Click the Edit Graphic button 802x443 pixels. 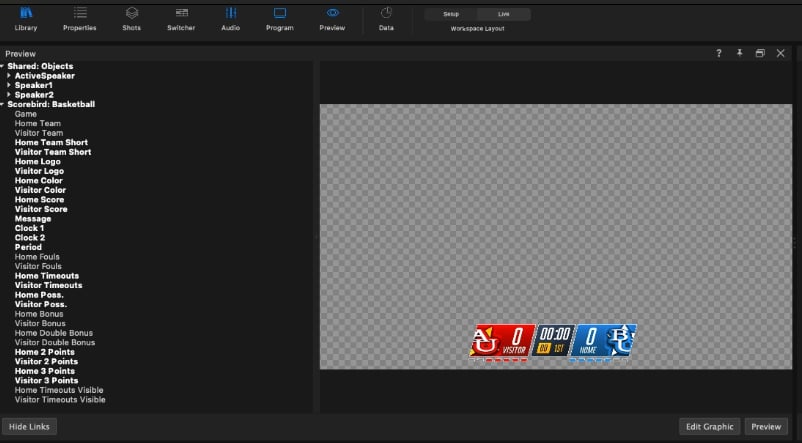709,427
